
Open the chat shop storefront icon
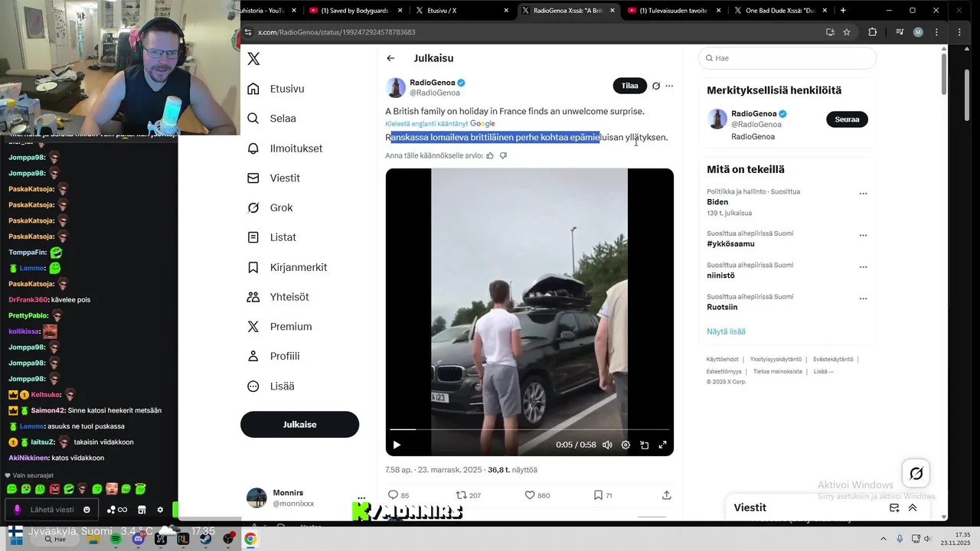(142, 510)
